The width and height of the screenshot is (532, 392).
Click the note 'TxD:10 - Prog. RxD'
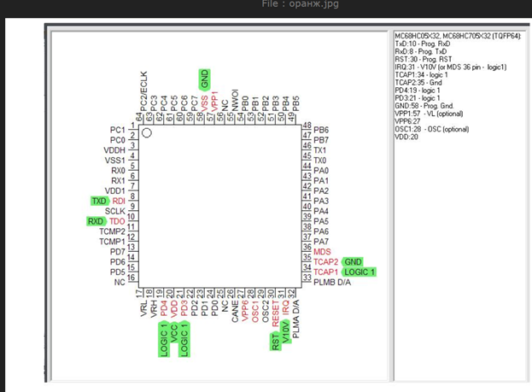(x=423, y=44)
